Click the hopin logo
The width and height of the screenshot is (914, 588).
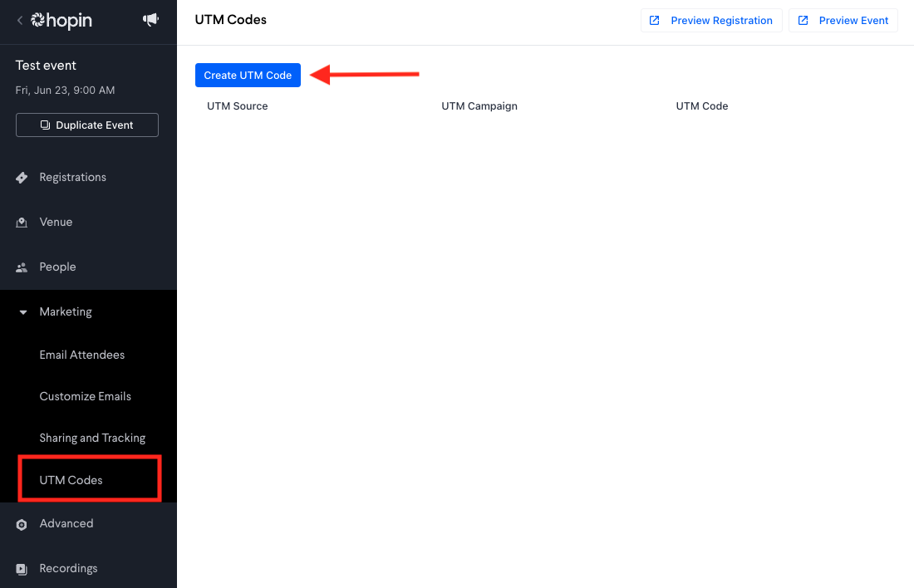tap(61, 21)
